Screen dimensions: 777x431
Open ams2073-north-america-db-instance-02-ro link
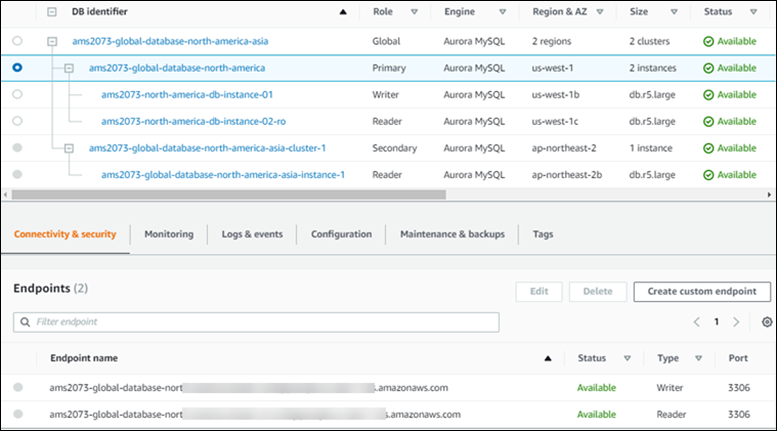[193, 122]
